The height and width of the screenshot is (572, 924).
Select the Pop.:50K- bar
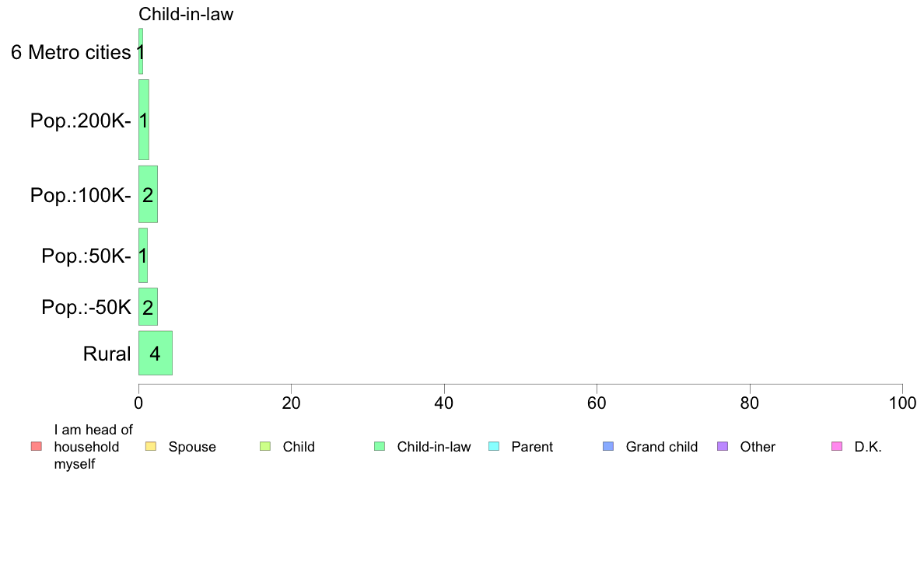[143, 255]
